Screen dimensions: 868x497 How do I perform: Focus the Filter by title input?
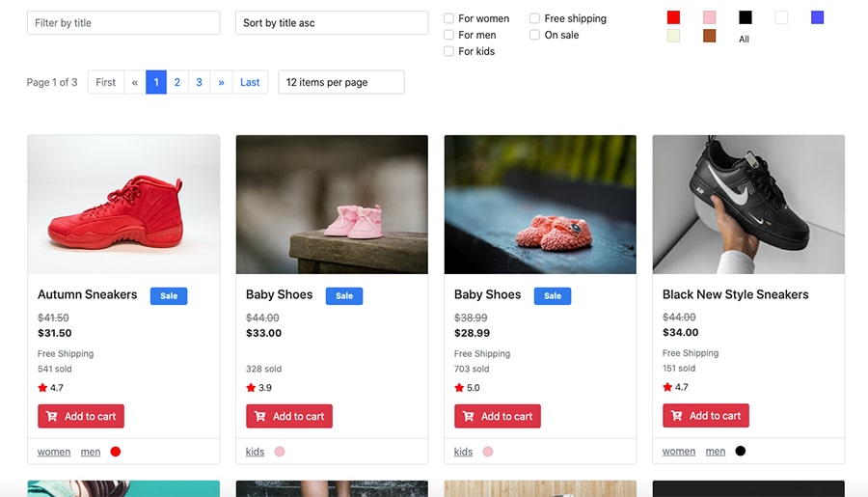click(123, 23)
